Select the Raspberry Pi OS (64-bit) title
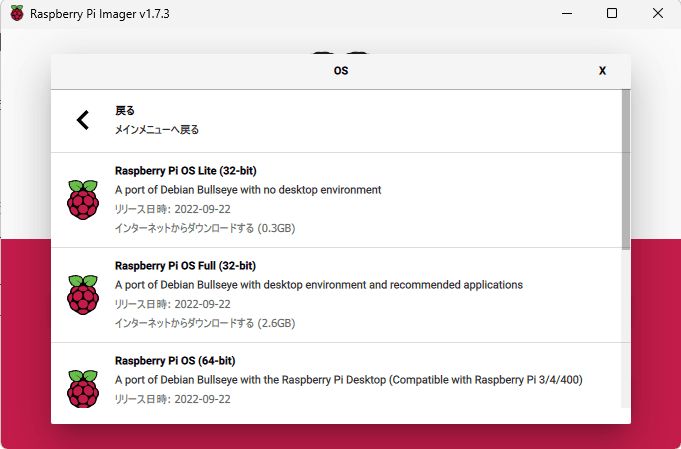The image size is (681, 449). pos(175,361)
